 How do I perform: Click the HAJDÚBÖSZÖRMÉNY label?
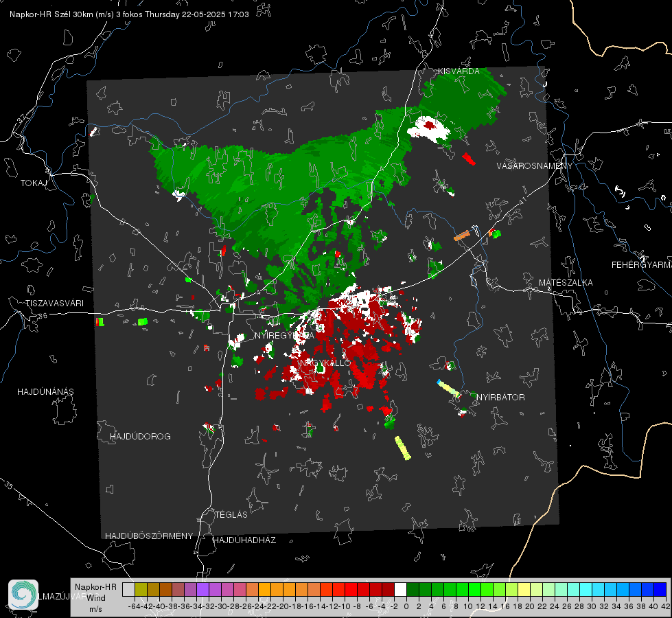click(x=149, y=536)
